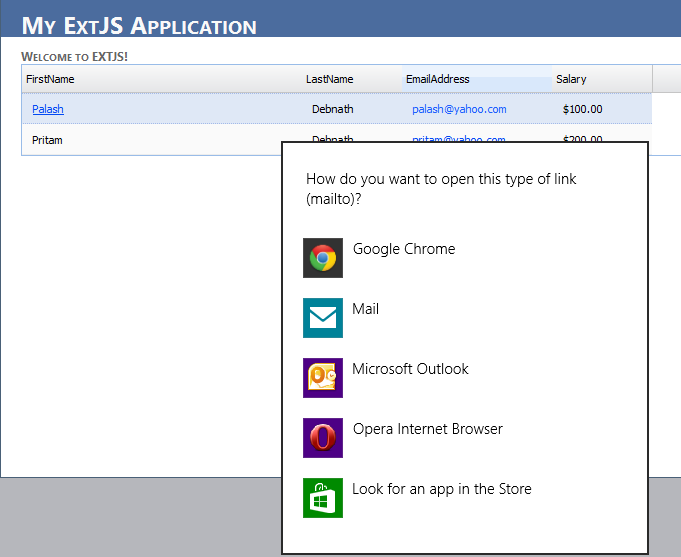Select Opera Internet Browser label
This screenshot has width=681, height=557.
(x=427, y=429)
